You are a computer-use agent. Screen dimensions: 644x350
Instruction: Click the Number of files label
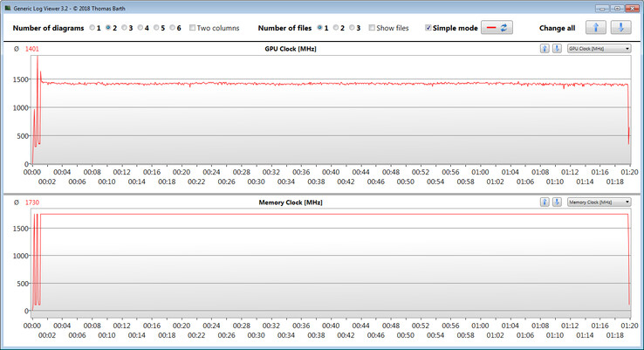pos(284,28)
